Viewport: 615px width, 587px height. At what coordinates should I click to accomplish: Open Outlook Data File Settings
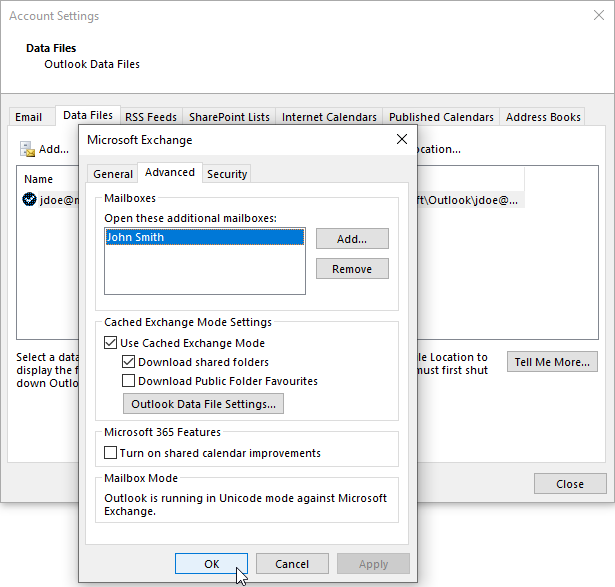click(x=203, y=404)
